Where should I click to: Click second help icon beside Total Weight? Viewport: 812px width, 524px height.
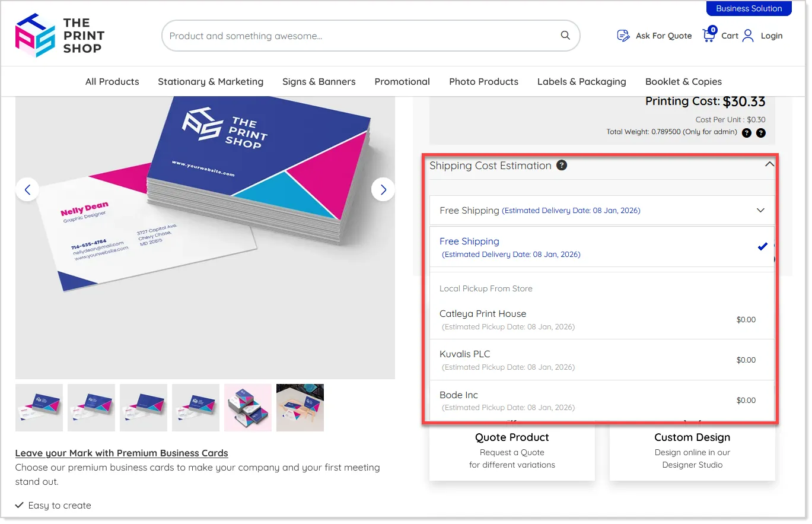point(761,133)
